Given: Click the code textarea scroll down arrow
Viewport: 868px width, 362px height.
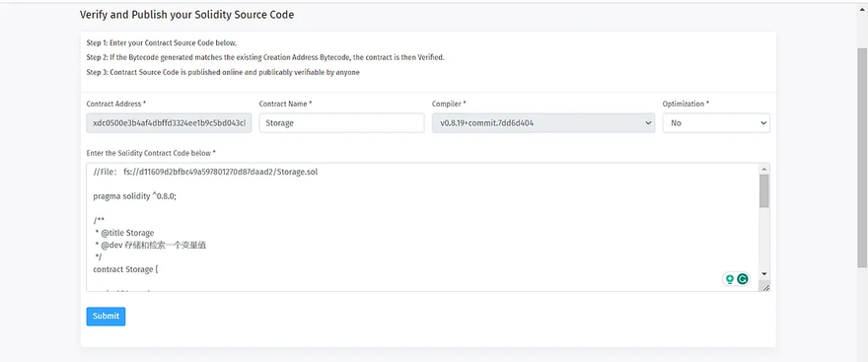Looking at the screenshot, I should [x=763, y=273].
